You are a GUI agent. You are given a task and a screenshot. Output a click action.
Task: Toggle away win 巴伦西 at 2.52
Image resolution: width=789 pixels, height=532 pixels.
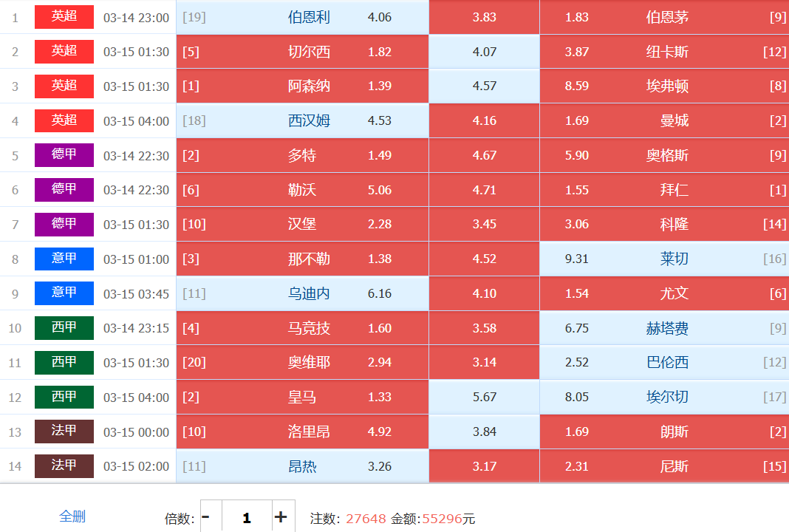click(663, 363)
